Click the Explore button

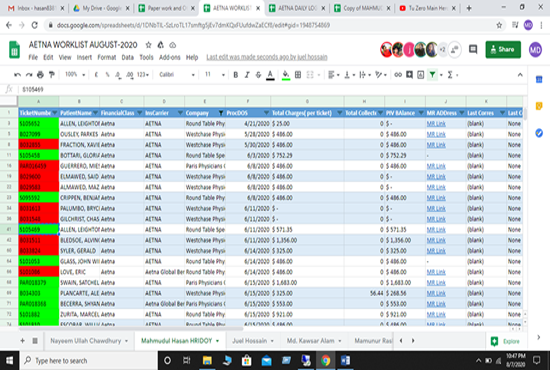pos(506,341)
